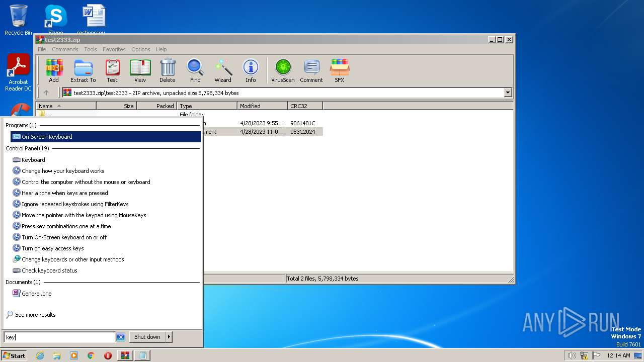Screen dimensions: 644x362
Task: Sort by the Type column header
Action: pyautogui.click(x=207, y=106)
